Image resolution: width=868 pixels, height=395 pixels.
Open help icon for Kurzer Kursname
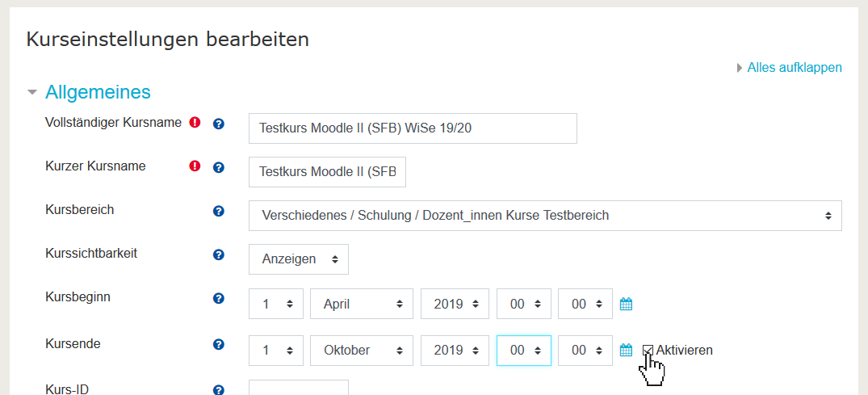click(x=218, y=168)
